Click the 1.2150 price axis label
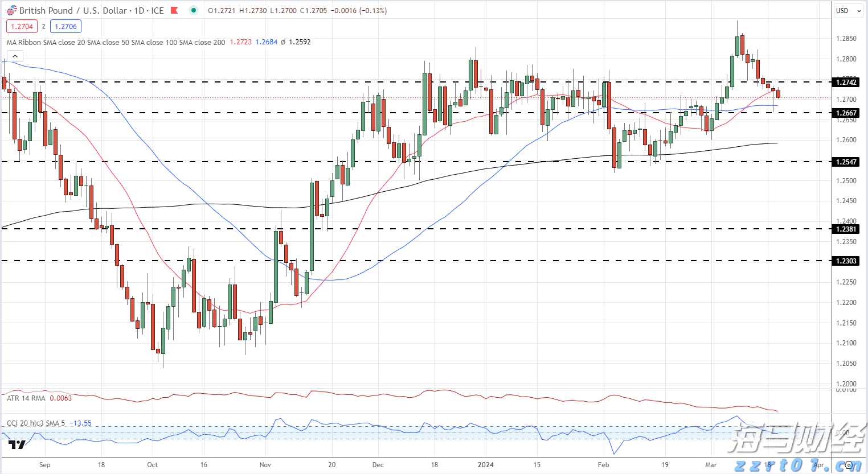Viewport: 868px width, 474px height. point(846,323)
